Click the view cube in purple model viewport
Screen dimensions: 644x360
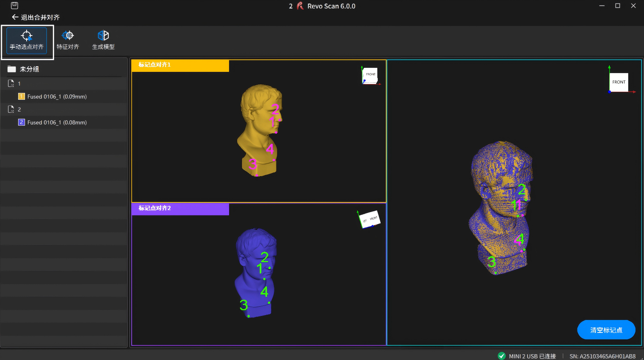click(369, 219)
